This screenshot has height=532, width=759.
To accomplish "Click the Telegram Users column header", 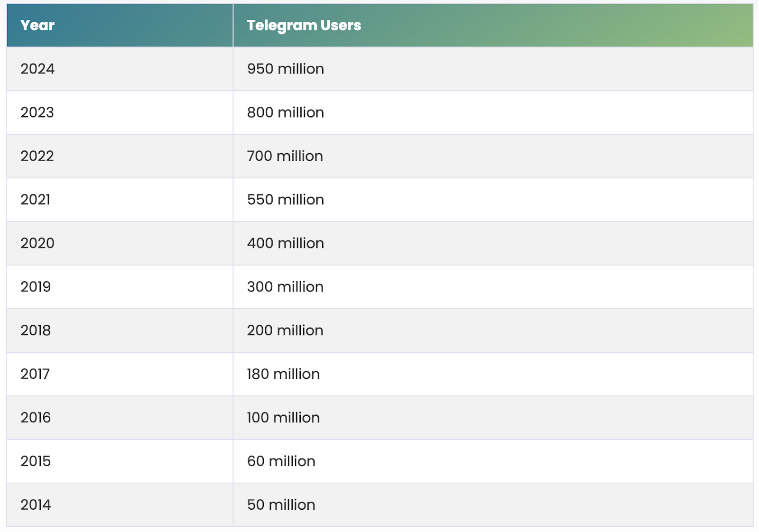I will (304, 25).
